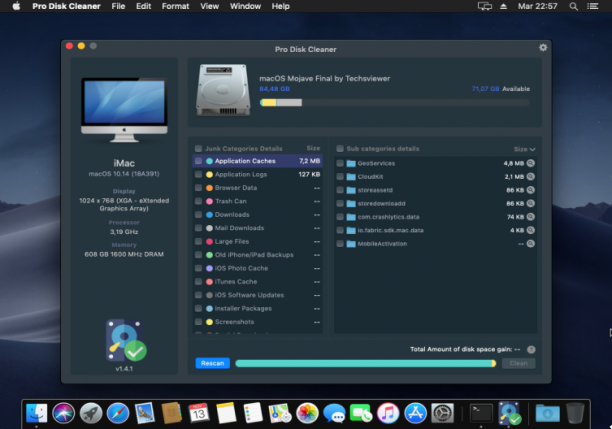Click magnifier for io.fabric.sdk.mac.data
The width and height of the screenshot is (612, 429).
click(530, 230)
